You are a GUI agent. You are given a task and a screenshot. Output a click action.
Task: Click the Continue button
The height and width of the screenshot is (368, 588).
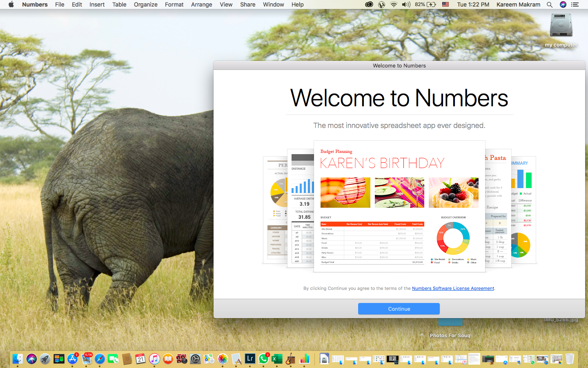399,309
